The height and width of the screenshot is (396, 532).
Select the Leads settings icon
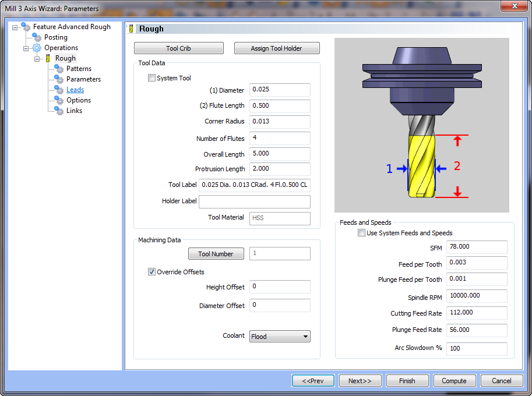(x=58, y=89)
